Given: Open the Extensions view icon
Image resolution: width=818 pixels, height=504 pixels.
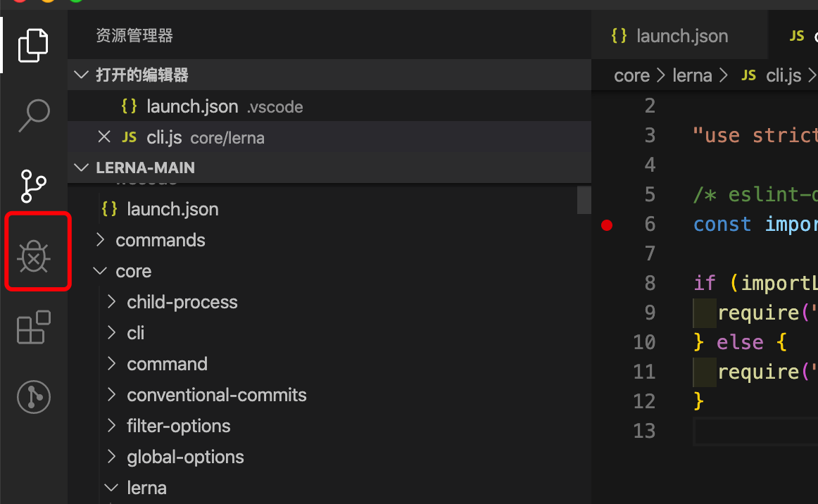Looking at the screenshot, I should (33, 327).
